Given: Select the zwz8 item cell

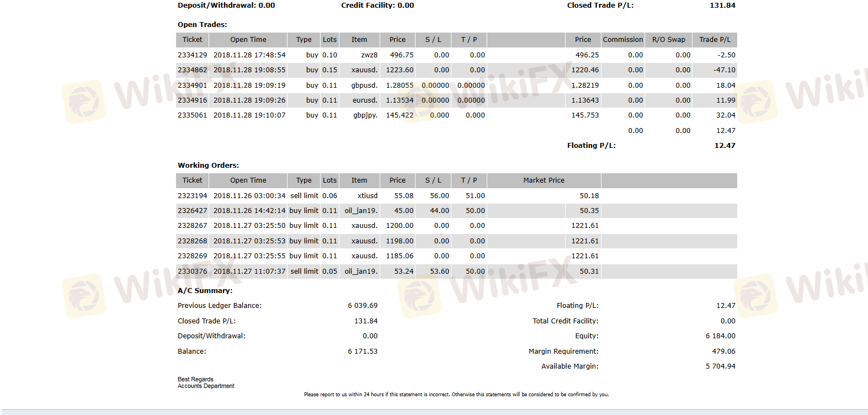Looking at the screenshot, I should (x=369, y=55).
